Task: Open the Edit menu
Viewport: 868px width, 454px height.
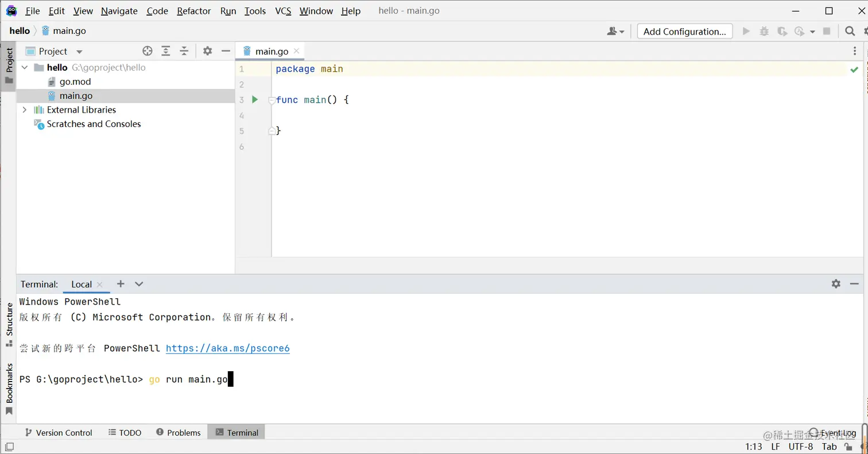Action: [x=57, y=11]
